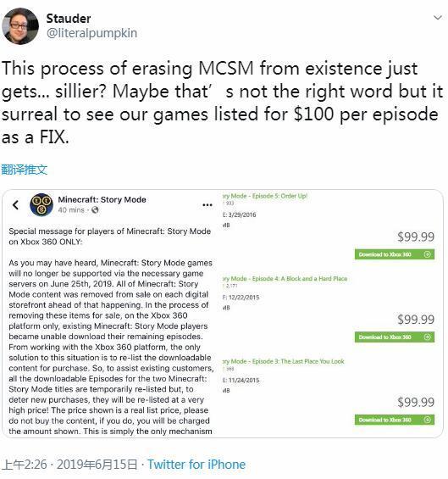Download Episode 4 to Xbox 360
The height and width of the screenshot is (479, 448).
(395, 337)
